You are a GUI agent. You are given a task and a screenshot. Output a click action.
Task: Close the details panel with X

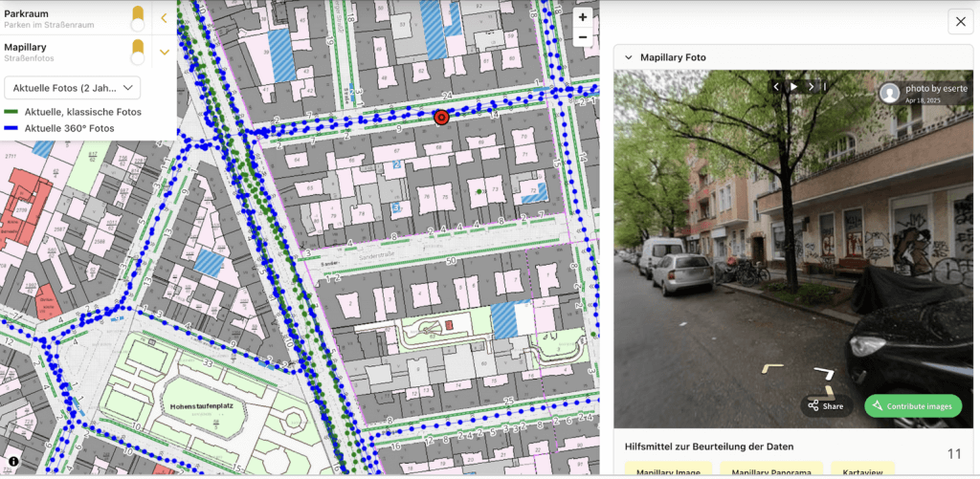[960, 21]
